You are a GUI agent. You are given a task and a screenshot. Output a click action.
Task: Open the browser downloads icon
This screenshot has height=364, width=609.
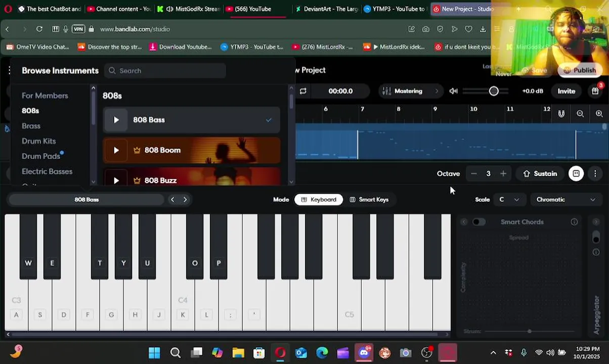click(483, 29)
